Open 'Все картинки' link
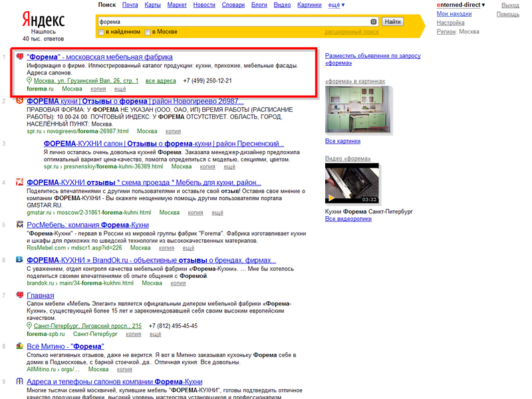Screen dimensions: 532x399 [x=342, y=141]
